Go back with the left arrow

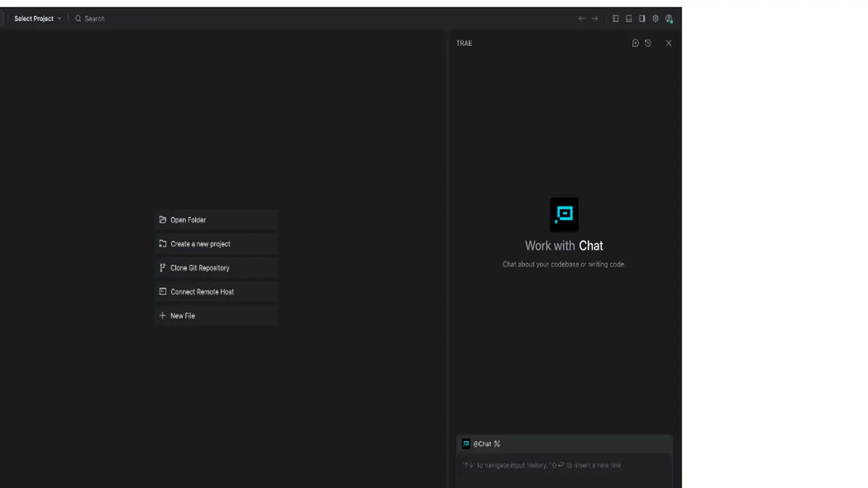pos(581,19)
